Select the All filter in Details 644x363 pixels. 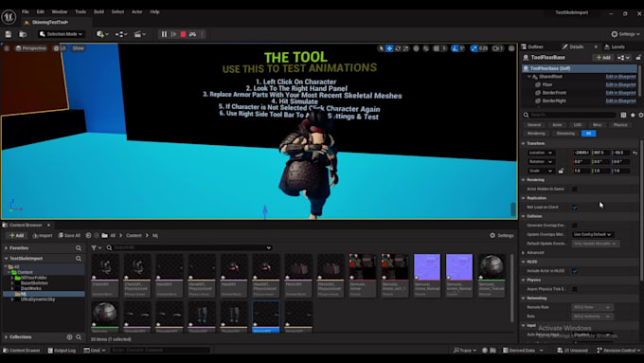point(588,134)
